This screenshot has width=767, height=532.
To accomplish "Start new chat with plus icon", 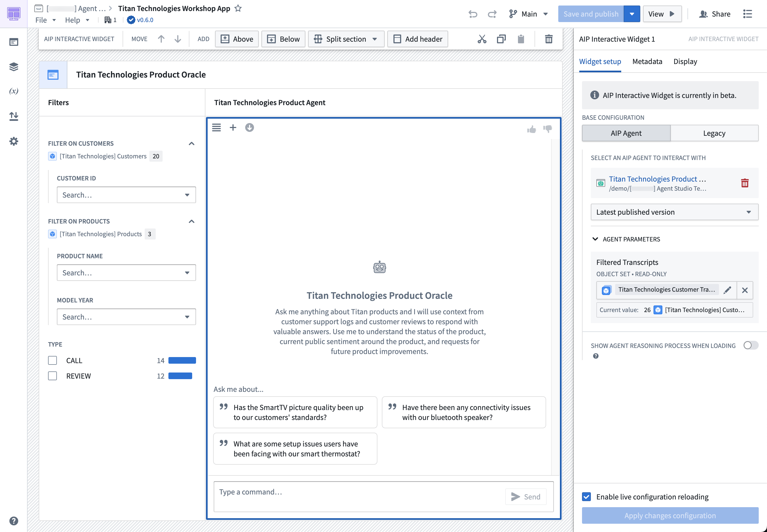I will coord(233,127).
